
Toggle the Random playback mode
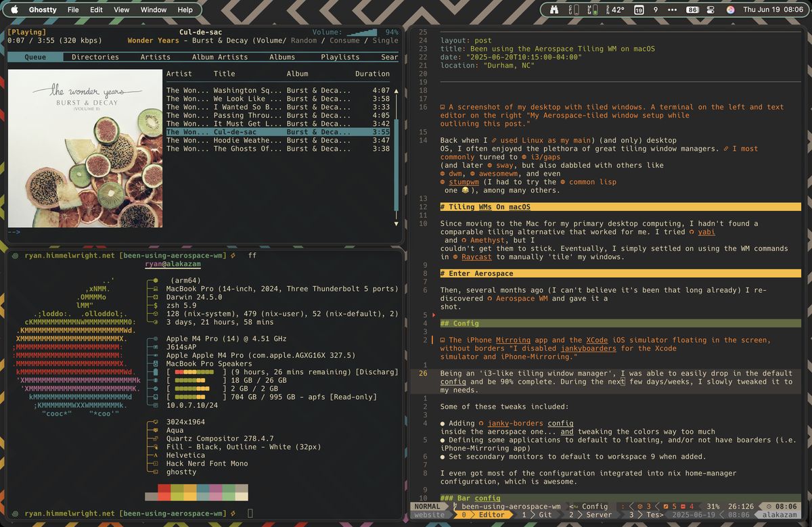point(304,41)
